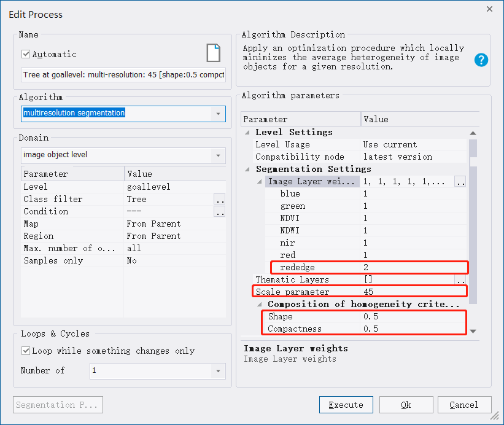Click the blue help question mark icon
Screen dimensions: 504x425
tap(481, 60)
